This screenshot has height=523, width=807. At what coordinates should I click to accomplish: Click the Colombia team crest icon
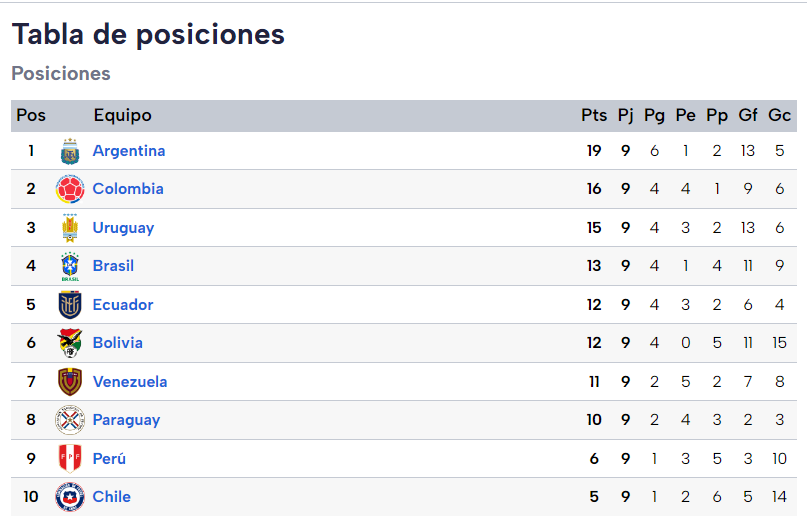click(x=69, y=189)
